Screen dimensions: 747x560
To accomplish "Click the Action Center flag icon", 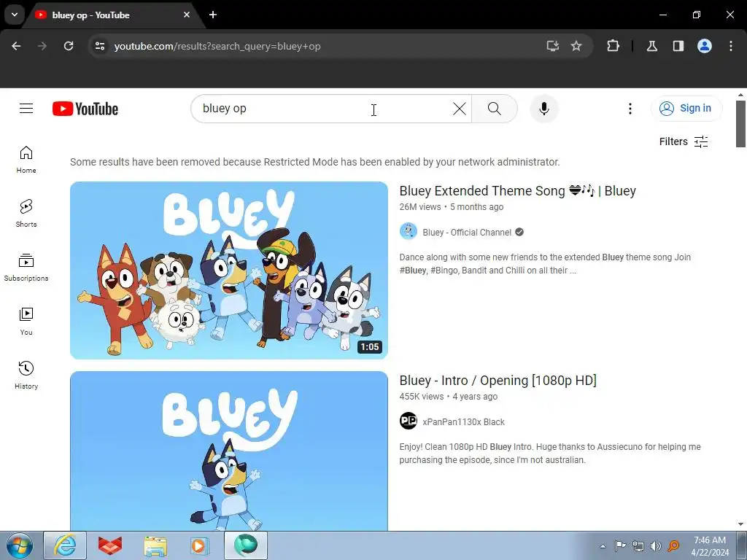I will pyautogui.click(x=620, y=546).
